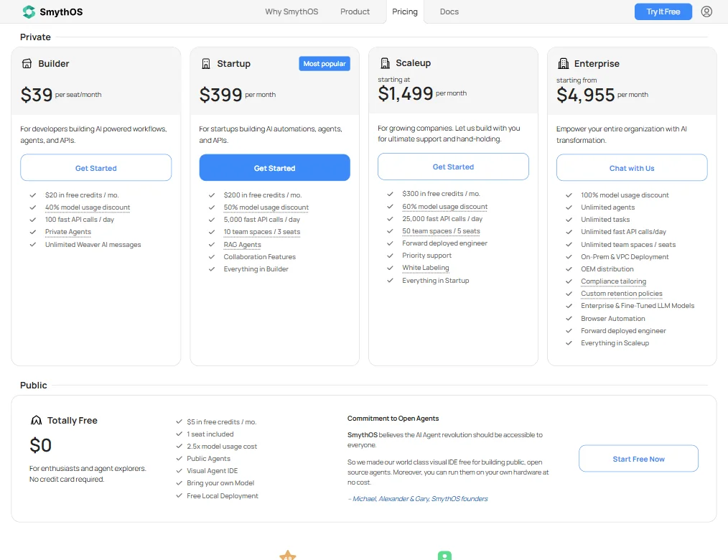Click Public Agents in free plan
Screen dimensions: 728x560
[208, 458]
